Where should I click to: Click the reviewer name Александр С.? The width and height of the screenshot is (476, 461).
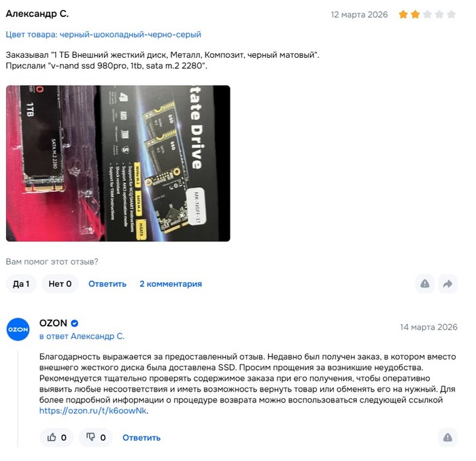[x=37, y=14]
